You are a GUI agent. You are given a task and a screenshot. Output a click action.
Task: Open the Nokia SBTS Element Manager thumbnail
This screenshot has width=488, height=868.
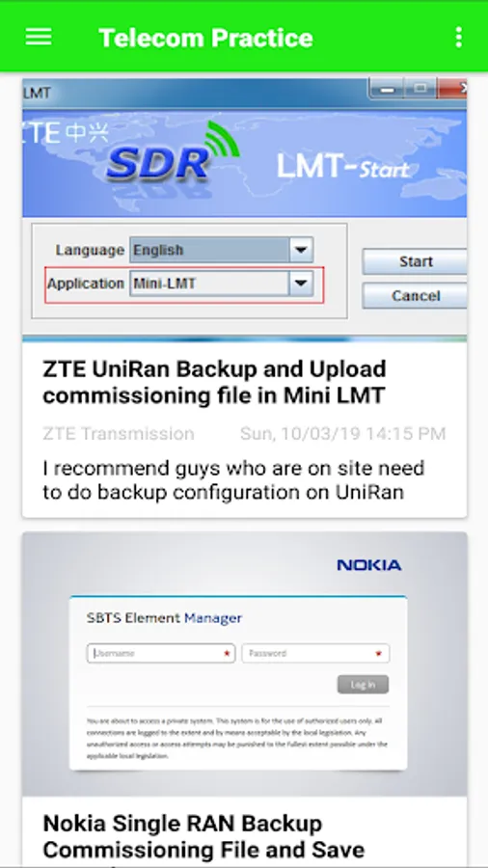[x=245, y=665]
